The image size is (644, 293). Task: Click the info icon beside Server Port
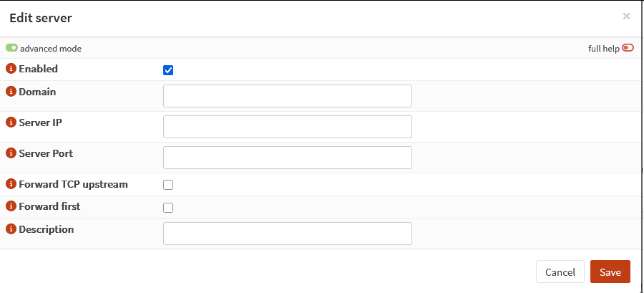tap(11, 153)
